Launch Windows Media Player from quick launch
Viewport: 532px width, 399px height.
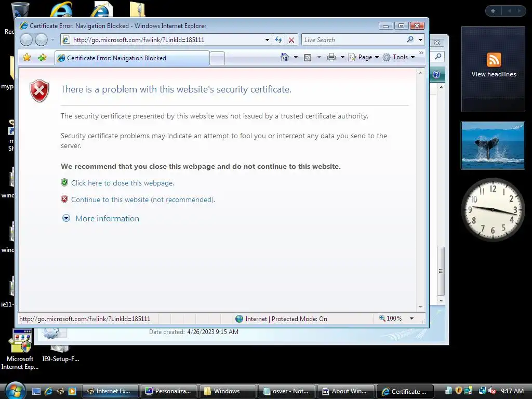(x=72, y=391)
